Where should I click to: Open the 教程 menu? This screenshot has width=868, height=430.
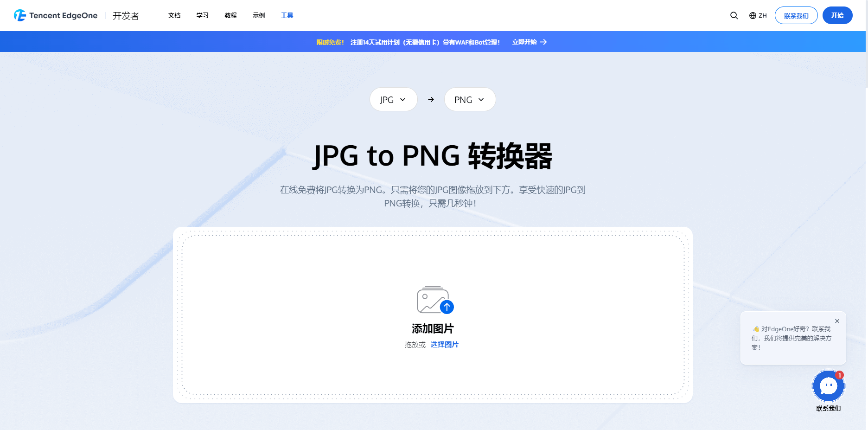point(231,15)
